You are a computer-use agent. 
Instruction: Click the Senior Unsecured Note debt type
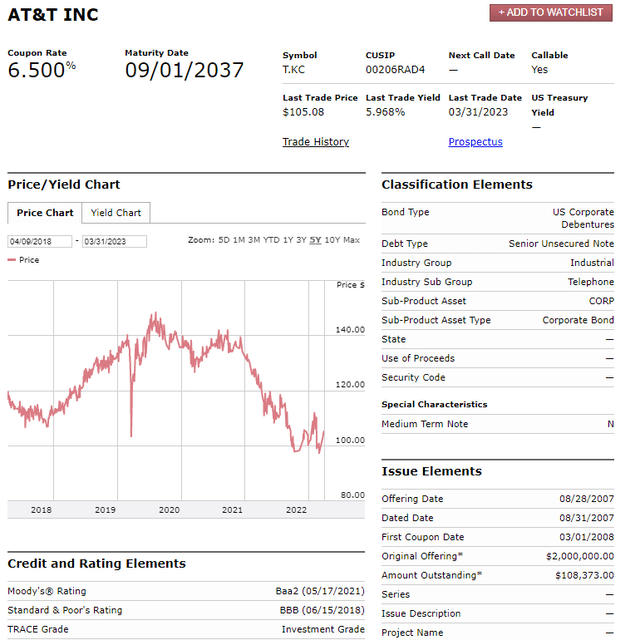click(561, 244)
